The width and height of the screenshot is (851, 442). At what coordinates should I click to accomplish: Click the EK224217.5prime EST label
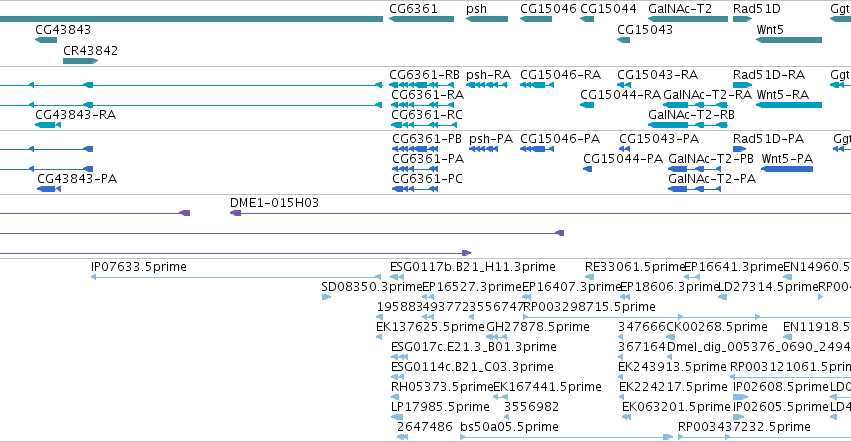click(673, 387)
